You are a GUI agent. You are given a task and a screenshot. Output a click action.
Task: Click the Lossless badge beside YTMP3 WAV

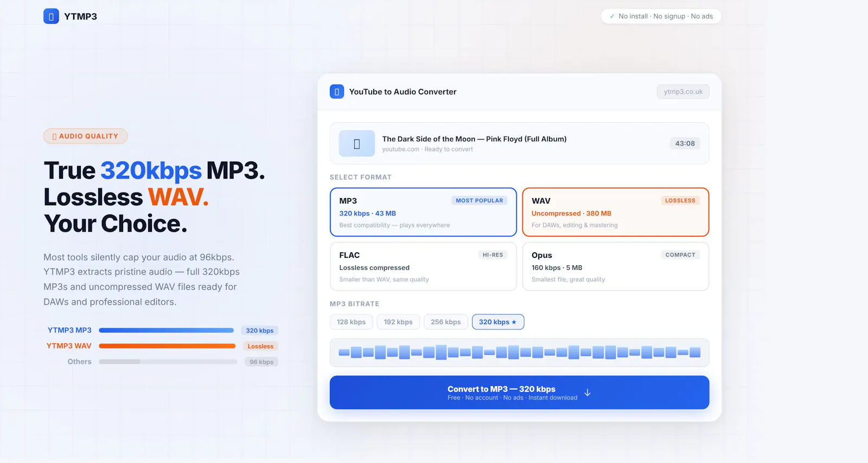pos(260,346)
